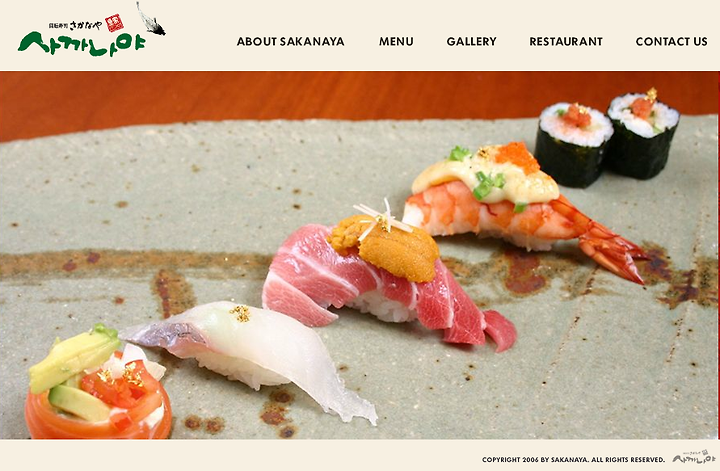Click the Japanese さかなや text in header

[x=85, y=26]
